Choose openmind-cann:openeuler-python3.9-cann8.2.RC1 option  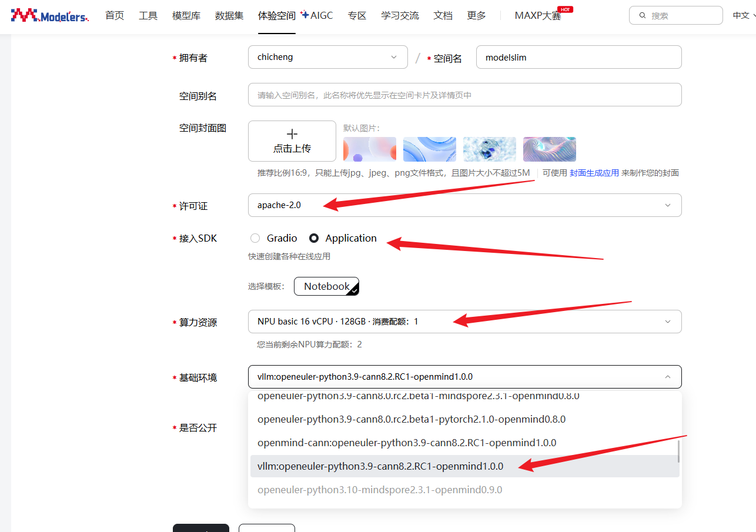click(x=465, y=443)
